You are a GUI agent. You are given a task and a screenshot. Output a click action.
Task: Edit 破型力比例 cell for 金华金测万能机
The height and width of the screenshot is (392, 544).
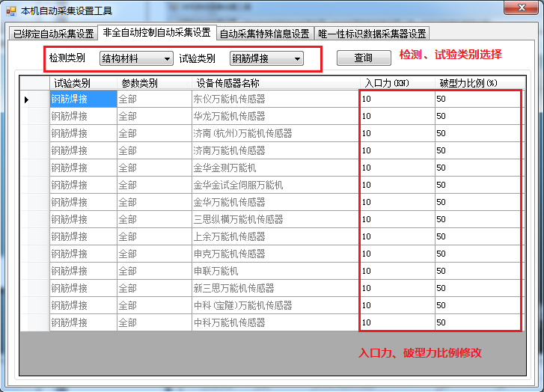coord(477,168)
